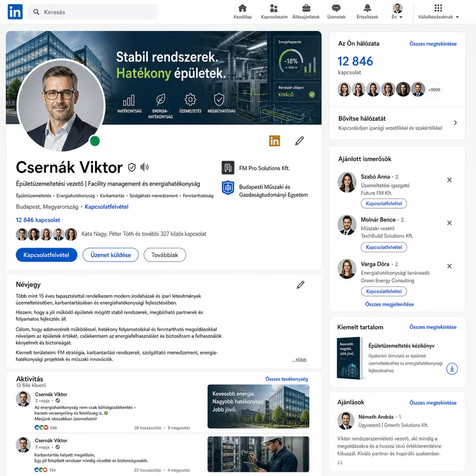
Task: Click Üzenet küldése button
Action: [111, 255]
